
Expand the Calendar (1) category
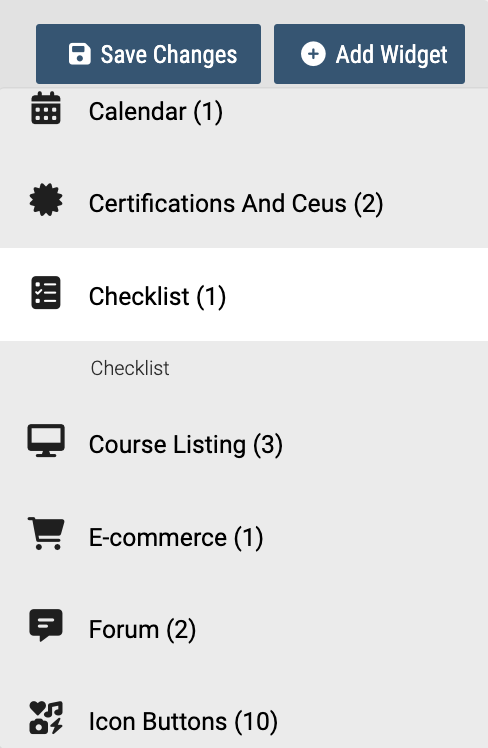point(244,112)
